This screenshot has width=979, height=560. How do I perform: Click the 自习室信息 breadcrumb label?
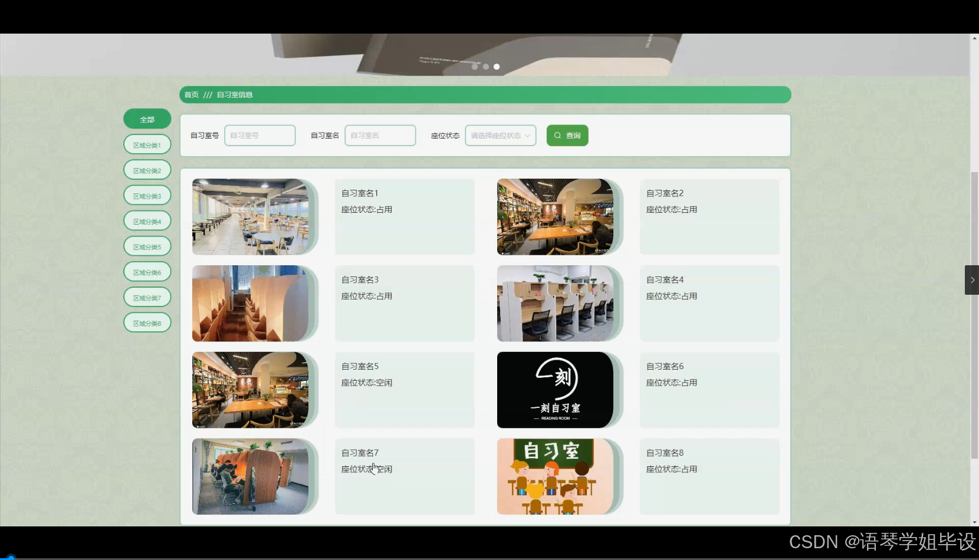click(x=234, y=94)
